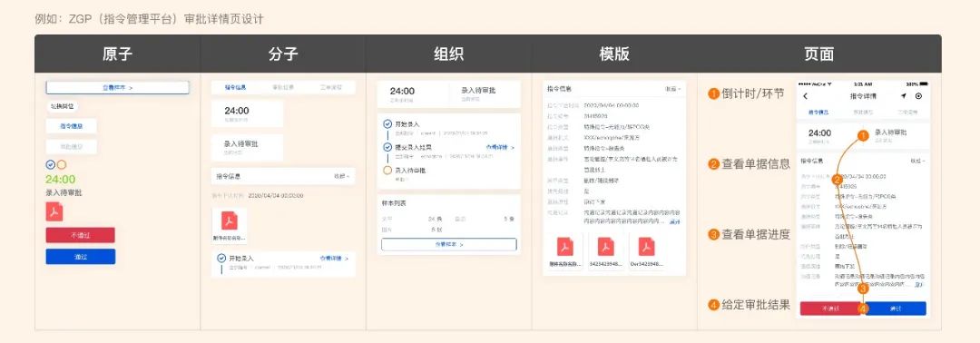980x343 pixels.
Task: Expand the truncated text with 展开 in the 模版 card
Action: click(x=675, y=221)
